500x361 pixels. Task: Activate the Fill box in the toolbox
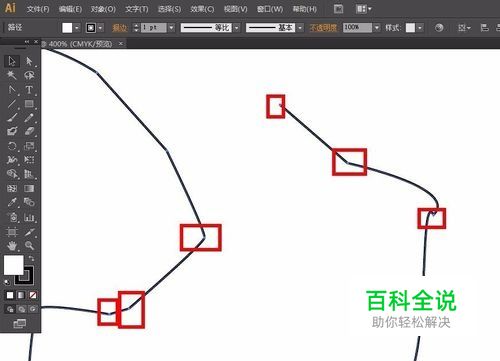click(13, 265)
